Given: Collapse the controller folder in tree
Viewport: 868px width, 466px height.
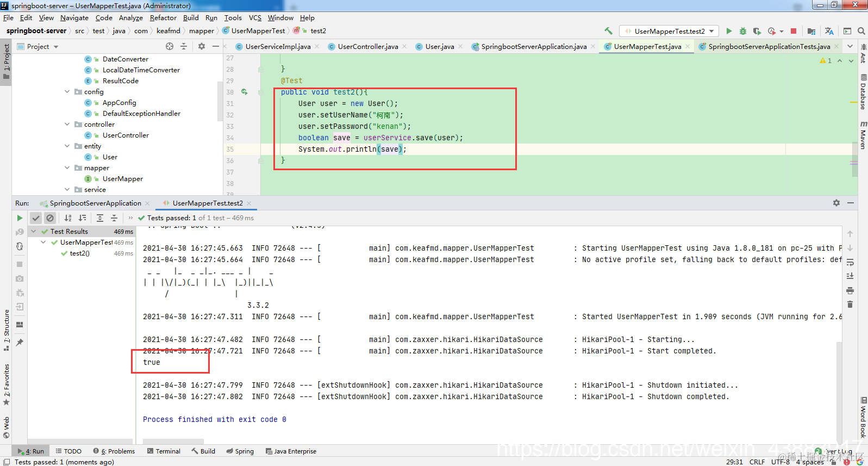Looking at the screenshot, I should 67,125.
